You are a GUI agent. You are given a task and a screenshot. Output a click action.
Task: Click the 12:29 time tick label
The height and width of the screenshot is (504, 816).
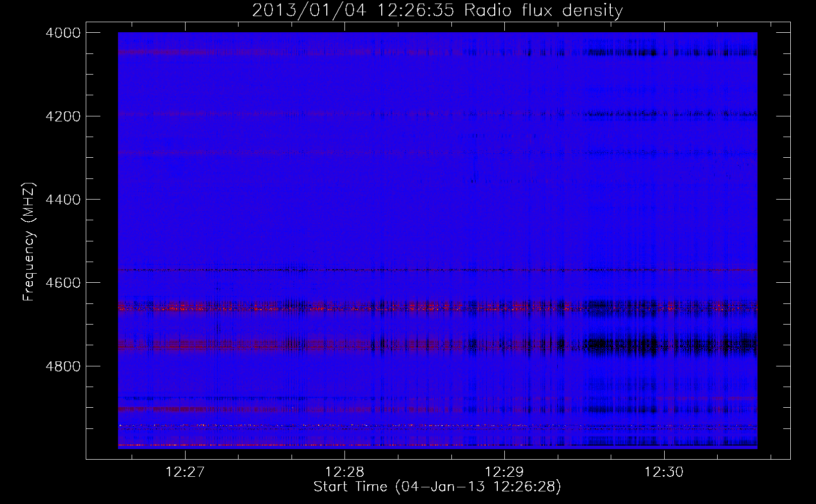point(504,472)
